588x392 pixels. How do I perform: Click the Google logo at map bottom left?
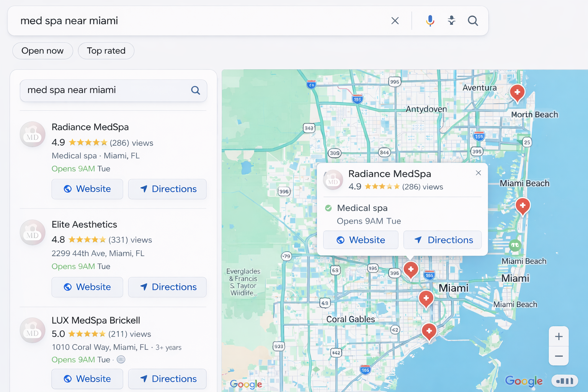[246, 384]
